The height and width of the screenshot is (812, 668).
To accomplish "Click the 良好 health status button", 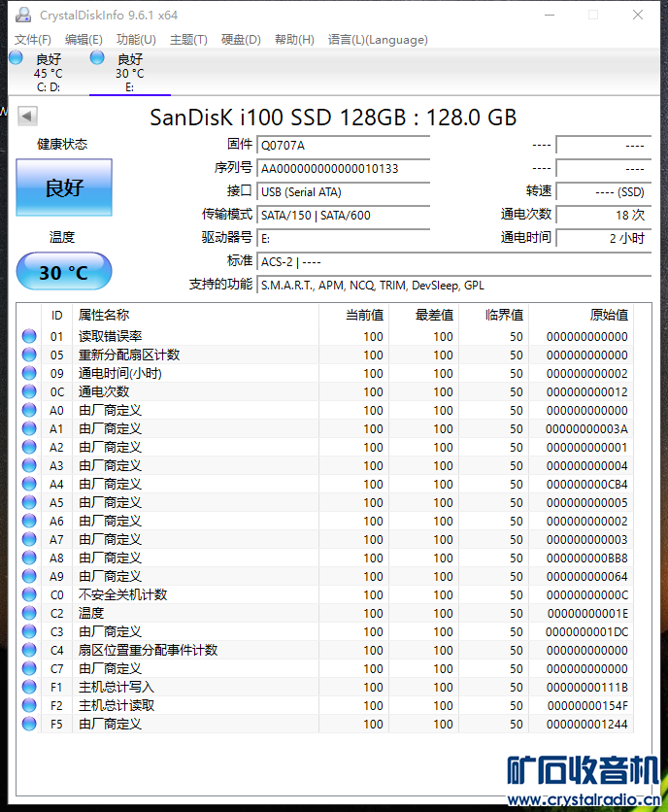I will tap(64, 187).
